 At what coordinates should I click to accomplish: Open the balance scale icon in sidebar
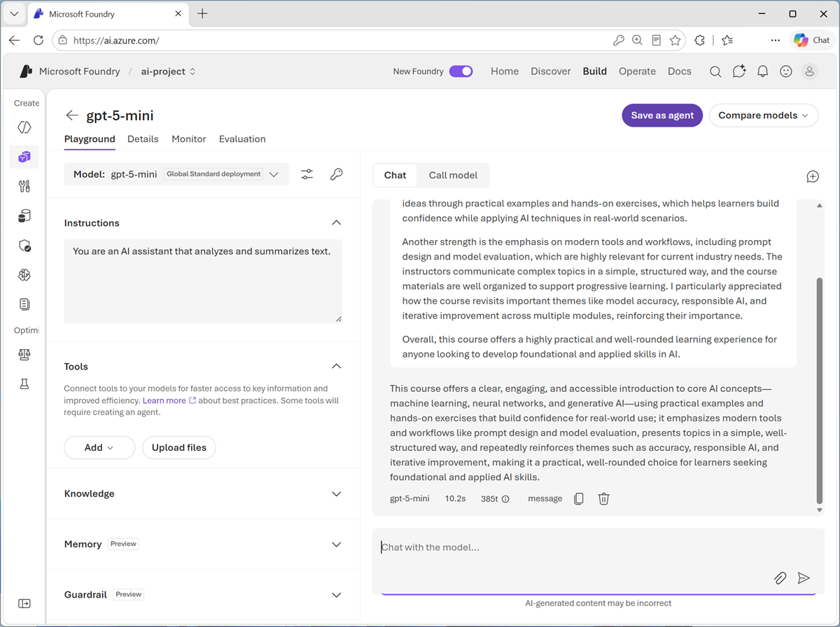point(24,355)
